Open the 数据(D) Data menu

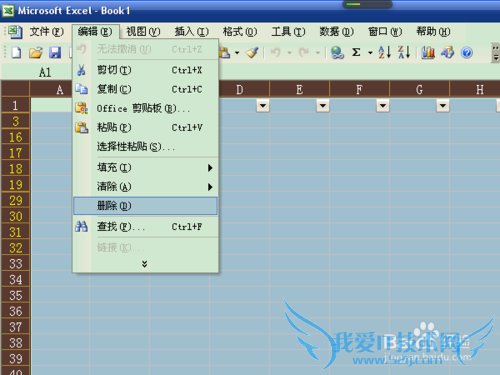tap(337, 32)
